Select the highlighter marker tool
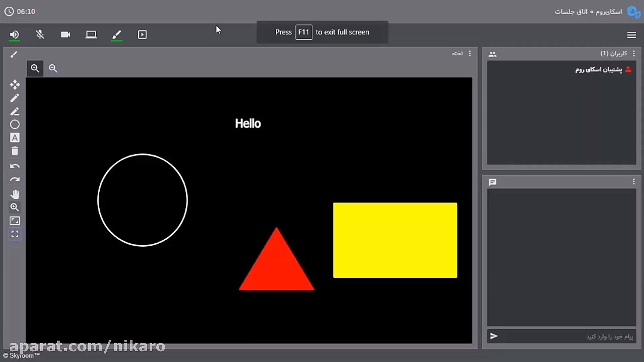The height and width of the screenshot is (362, 644). 14,112
